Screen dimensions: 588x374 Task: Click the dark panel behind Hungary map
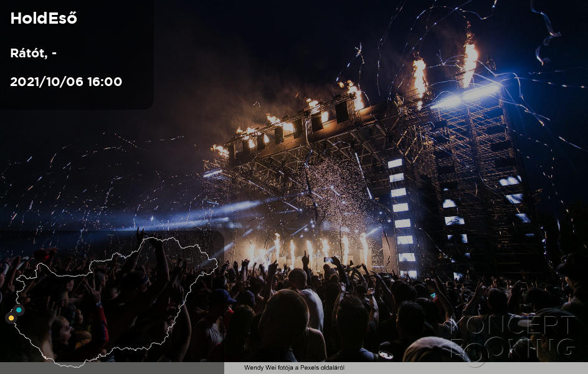(x=111, y=296)
